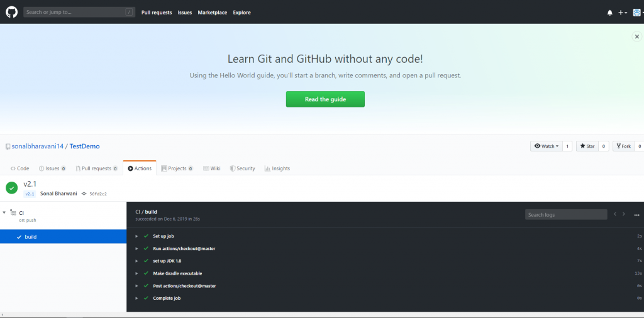Fork the TestDemo repository
This screenshot has height=318, width=644.
point(623,146)
